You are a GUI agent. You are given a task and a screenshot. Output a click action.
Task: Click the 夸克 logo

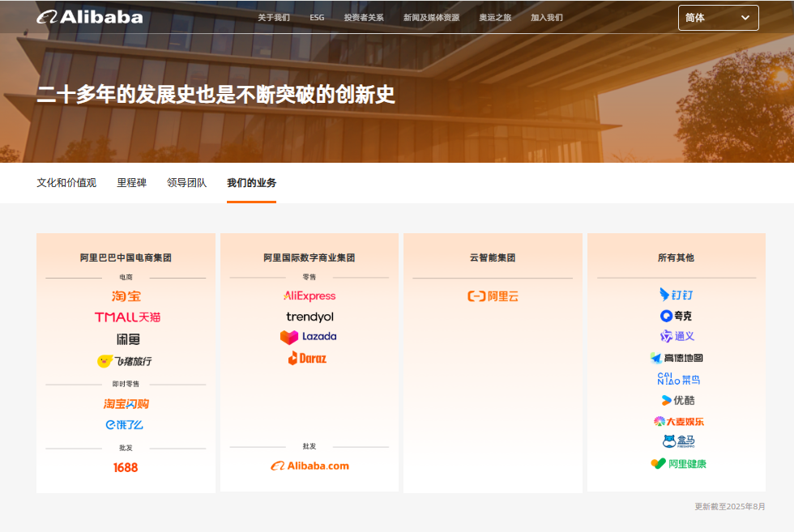676,316
